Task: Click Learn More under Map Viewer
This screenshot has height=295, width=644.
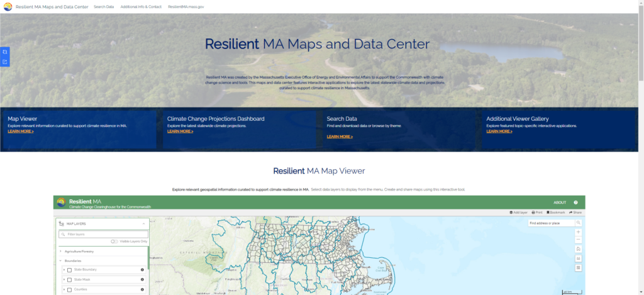Action: tap(21, 131)
